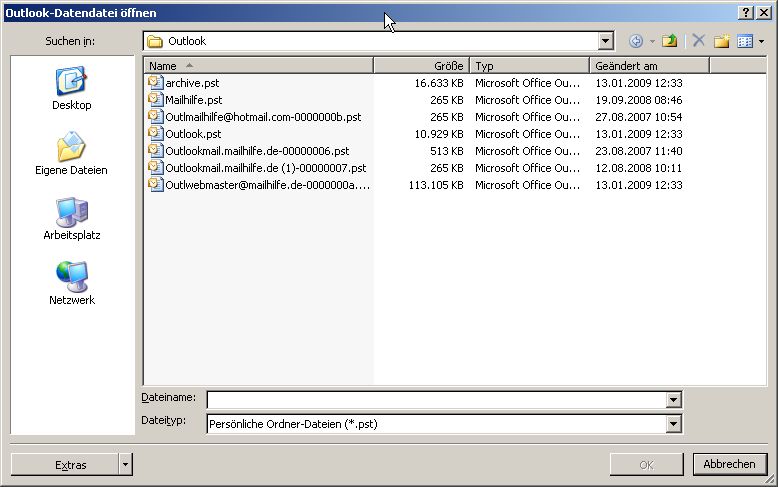
Task: Click the Help question mark button
Action: pyautogui.click(x=746, y=13)
